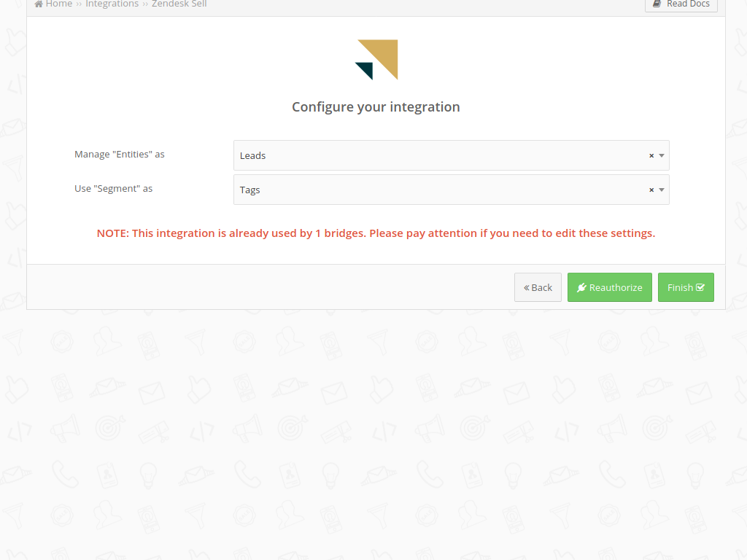Open the Tags select field
Viewport: 747px width, 560px height.
(x=438, y=190)
